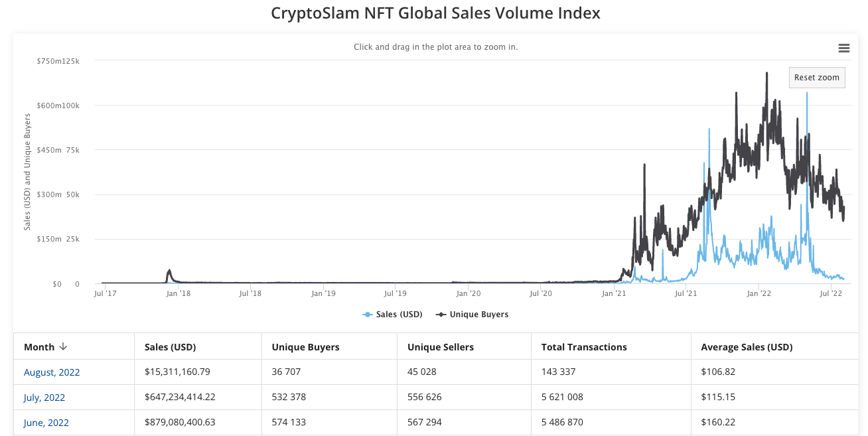
Task: Click the CryptoSlam NFT Global Sales chart title
Action: 435,13
